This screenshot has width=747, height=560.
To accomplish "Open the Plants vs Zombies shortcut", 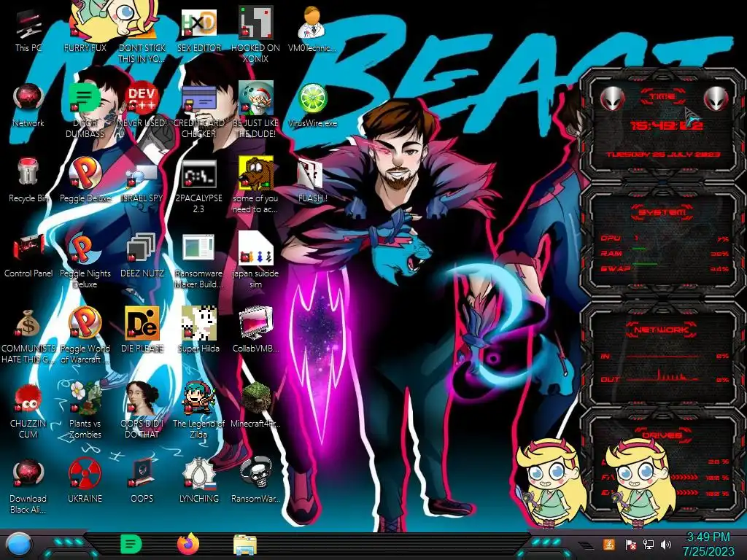I will click(85, 411).
